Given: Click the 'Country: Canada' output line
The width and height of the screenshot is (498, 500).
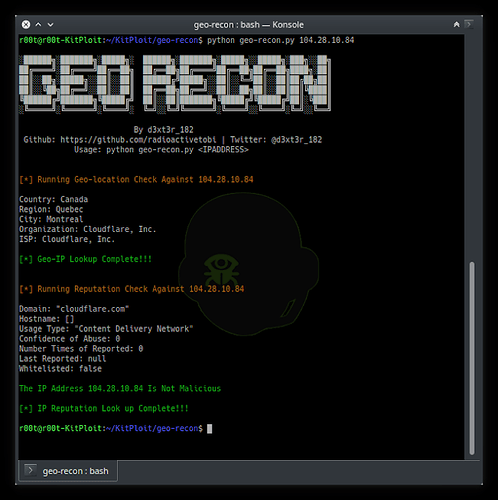Looking at the screenshot, I should [53, 199].
